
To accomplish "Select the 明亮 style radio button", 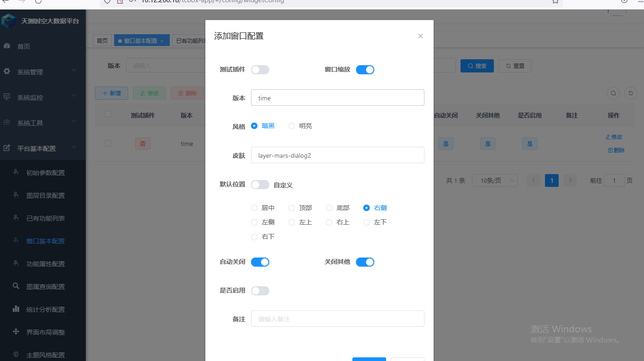I will 291,126.
